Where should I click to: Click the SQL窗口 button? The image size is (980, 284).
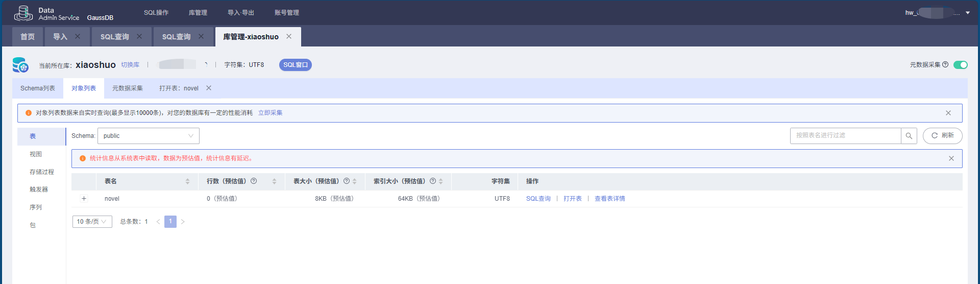point(296,65)
